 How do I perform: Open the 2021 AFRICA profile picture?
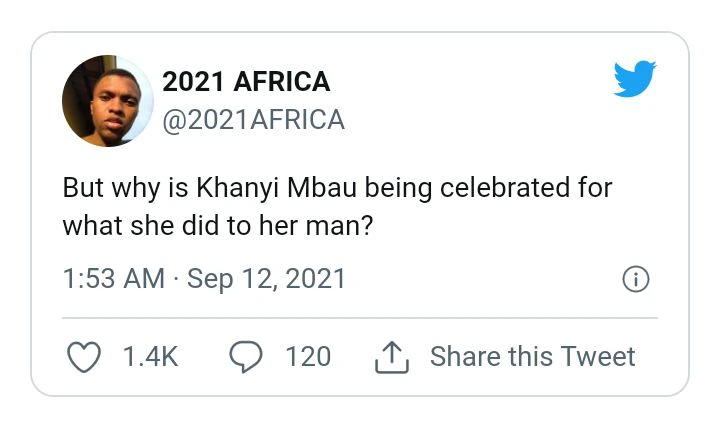point(108,101)
